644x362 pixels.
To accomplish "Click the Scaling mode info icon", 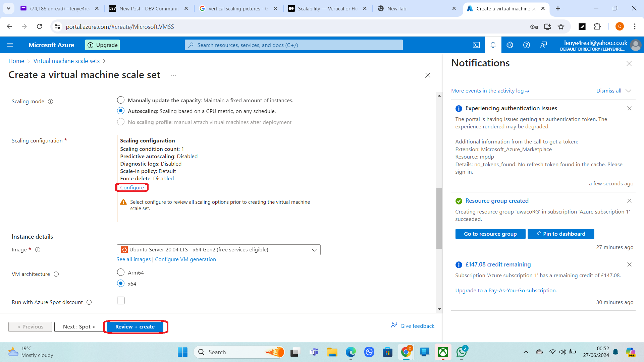I will (50, 102).
